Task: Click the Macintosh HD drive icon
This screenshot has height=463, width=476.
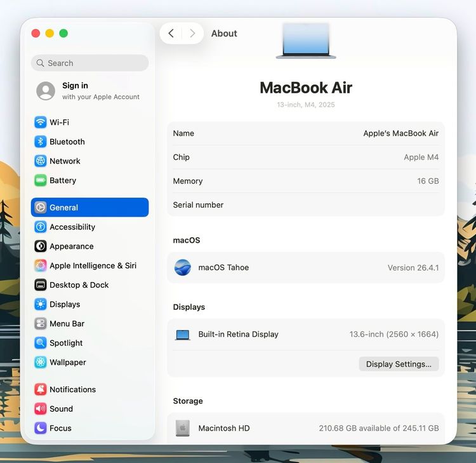Action: pyautogui.click(x=183, y=428)
